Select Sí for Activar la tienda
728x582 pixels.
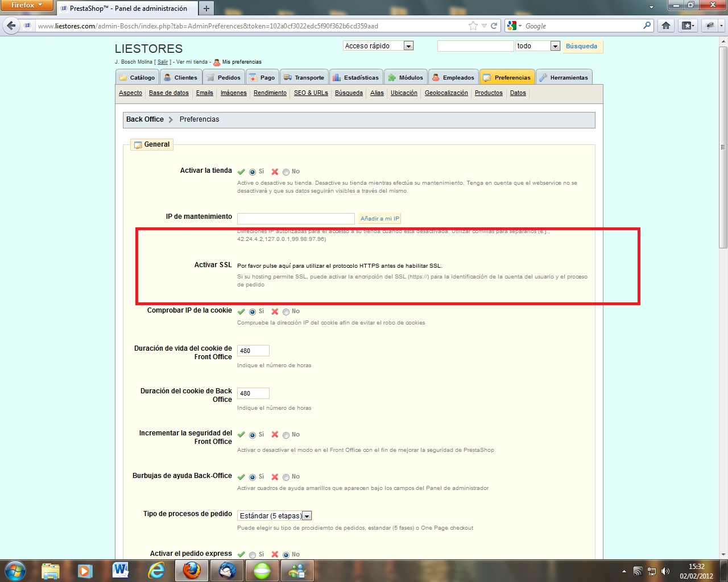[253, 172]
